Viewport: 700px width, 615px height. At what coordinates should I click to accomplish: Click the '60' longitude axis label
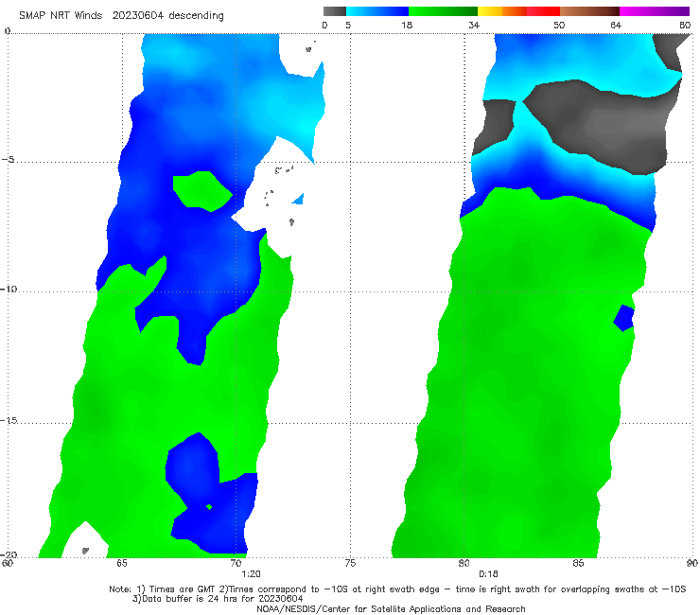[8, 563]
